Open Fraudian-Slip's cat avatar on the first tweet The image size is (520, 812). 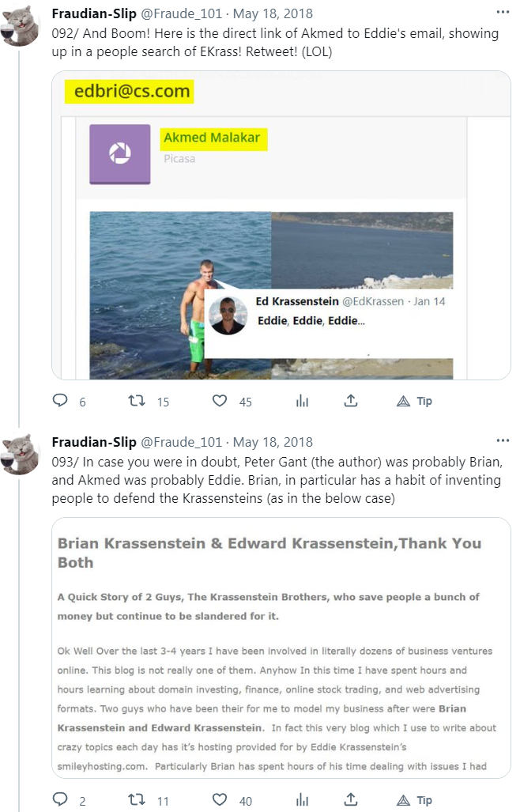21,26
